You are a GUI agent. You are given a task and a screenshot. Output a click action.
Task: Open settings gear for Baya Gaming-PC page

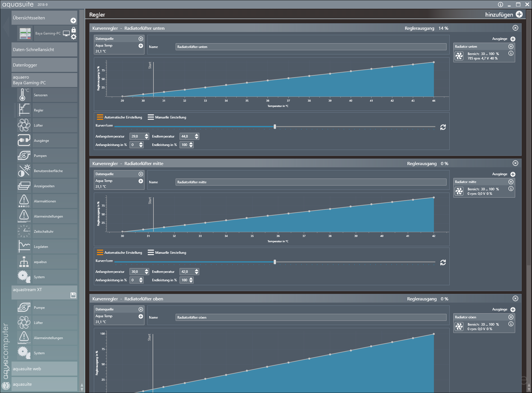coord(74,37)
